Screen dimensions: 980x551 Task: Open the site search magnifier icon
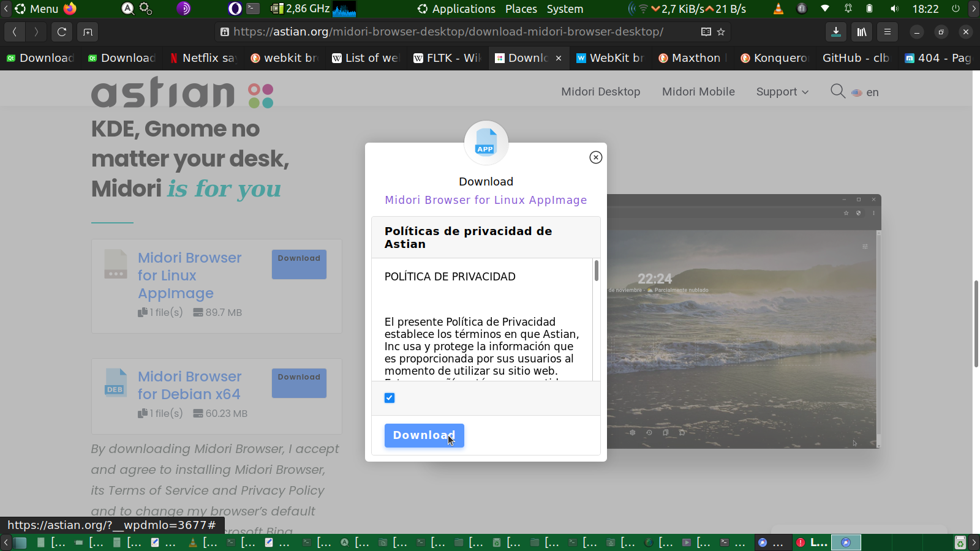(x=837, y=92)
